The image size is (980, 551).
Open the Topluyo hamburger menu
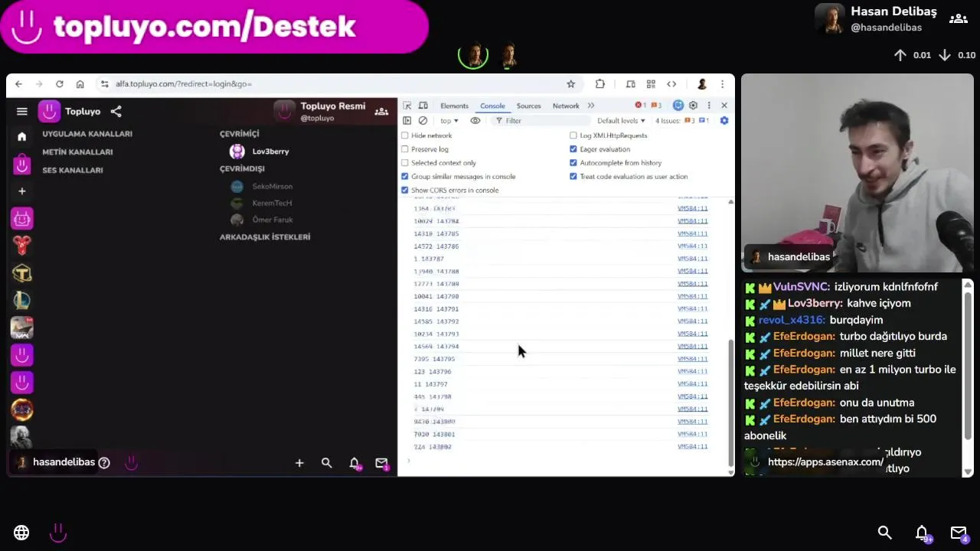(x=22, y=112)
